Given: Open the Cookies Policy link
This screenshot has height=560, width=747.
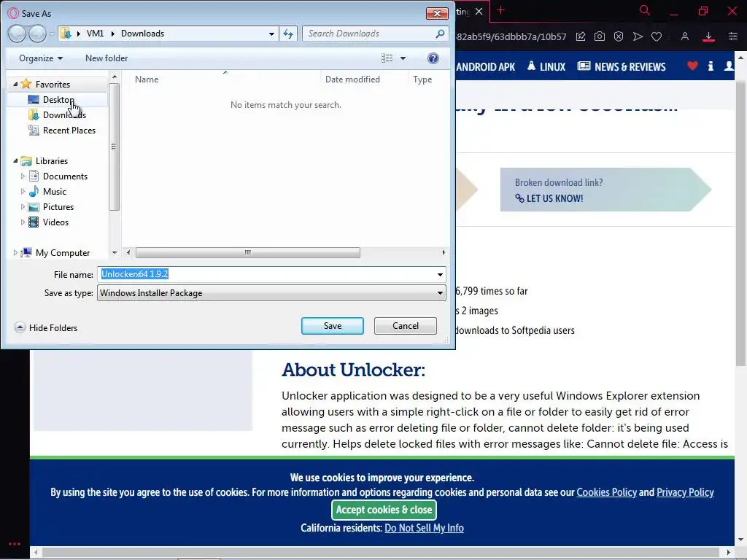Looking at the screenshot, I should (606, 492).
